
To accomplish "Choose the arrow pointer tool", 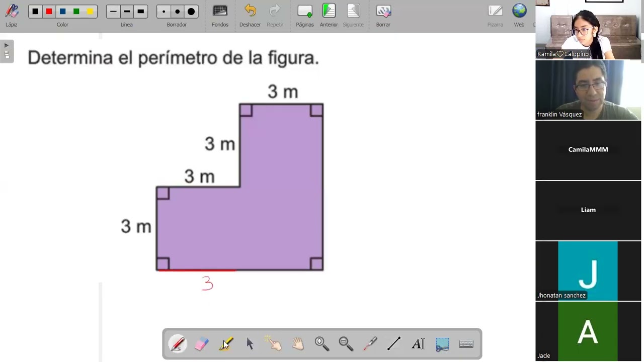I will pyautogui.click(x=250, y=344).
